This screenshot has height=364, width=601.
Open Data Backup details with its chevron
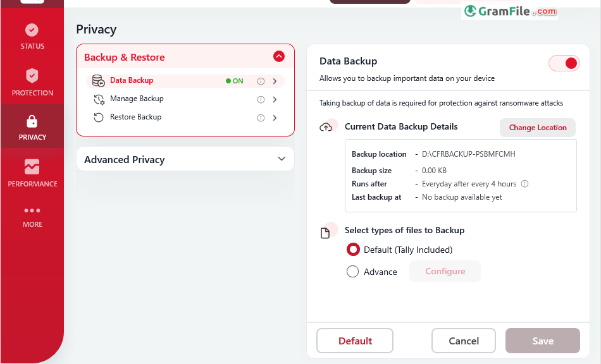tap(274, 81)
